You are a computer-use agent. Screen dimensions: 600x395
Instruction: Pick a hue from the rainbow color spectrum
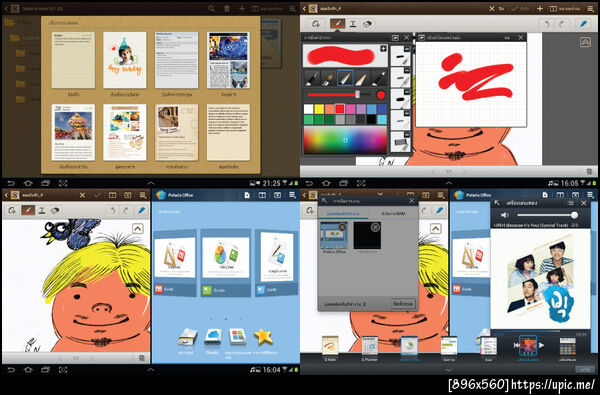point(345,140)
